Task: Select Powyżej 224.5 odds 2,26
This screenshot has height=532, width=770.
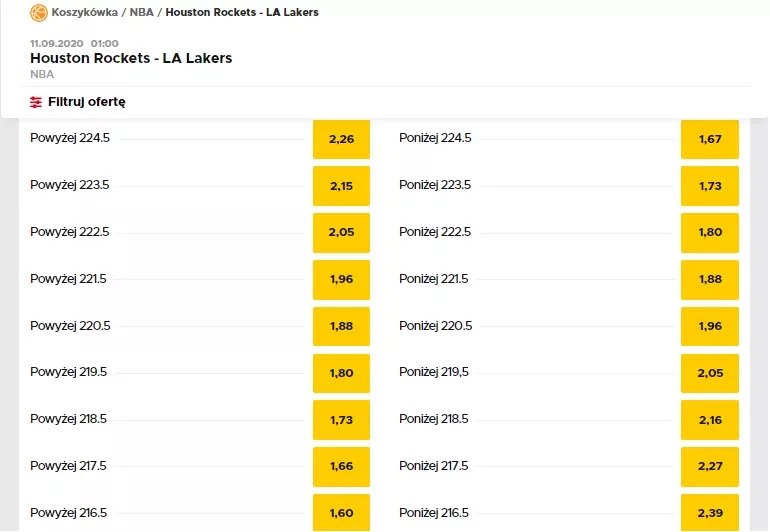Action: click(x=341, y=139)
